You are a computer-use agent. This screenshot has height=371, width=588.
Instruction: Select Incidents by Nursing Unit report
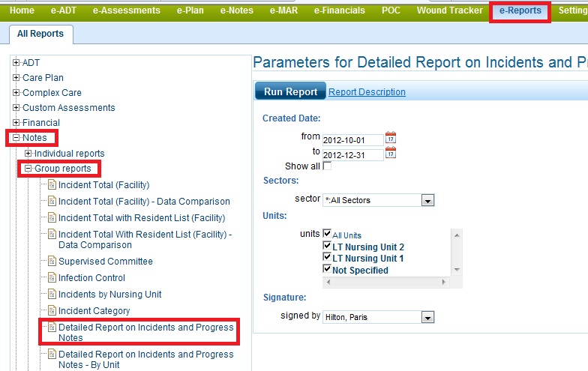click(x=109, y=294)
